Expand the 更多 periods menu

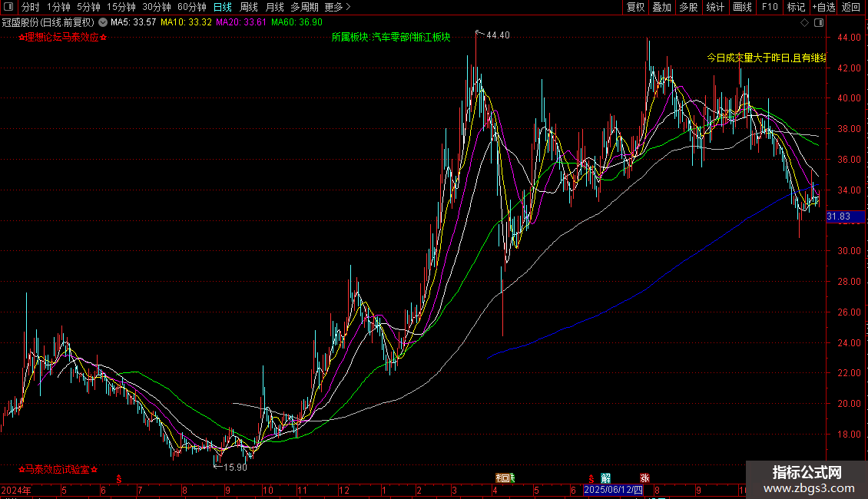(x=337, y=8)
